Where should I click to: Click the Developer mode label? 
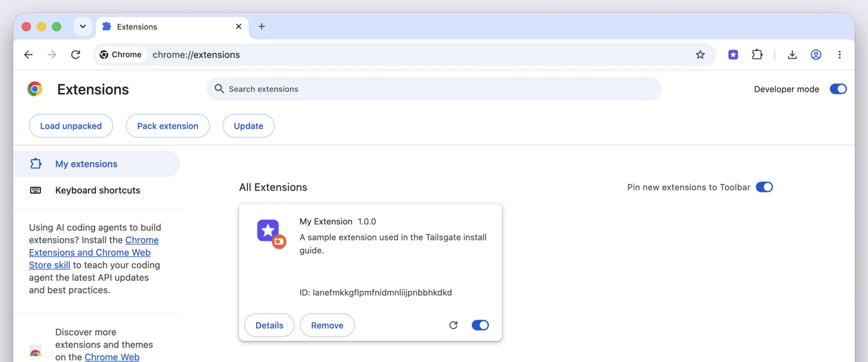[x=787, y=89]
